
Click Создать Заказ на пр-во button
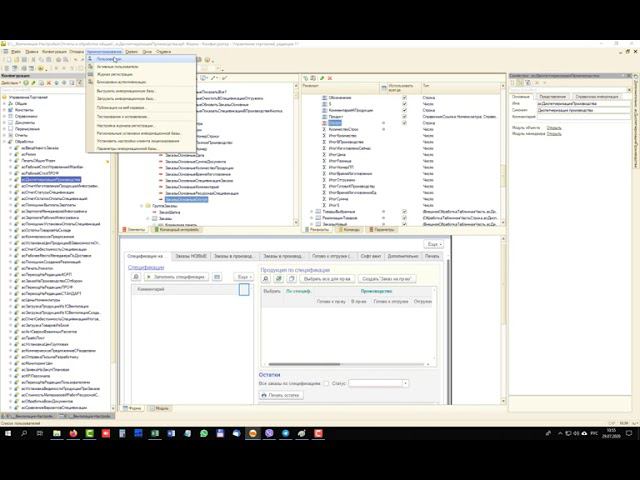click(x=387, y=279)
